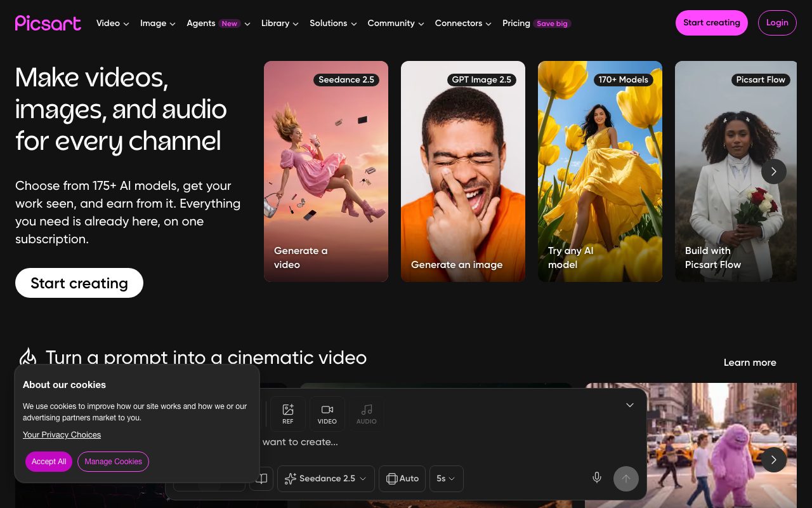Expand the Library menu

click(280, 23)
